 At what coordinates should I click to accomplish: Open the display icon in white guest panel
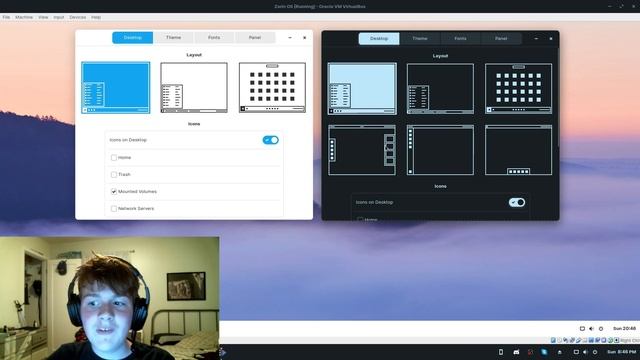click(582, 329)
